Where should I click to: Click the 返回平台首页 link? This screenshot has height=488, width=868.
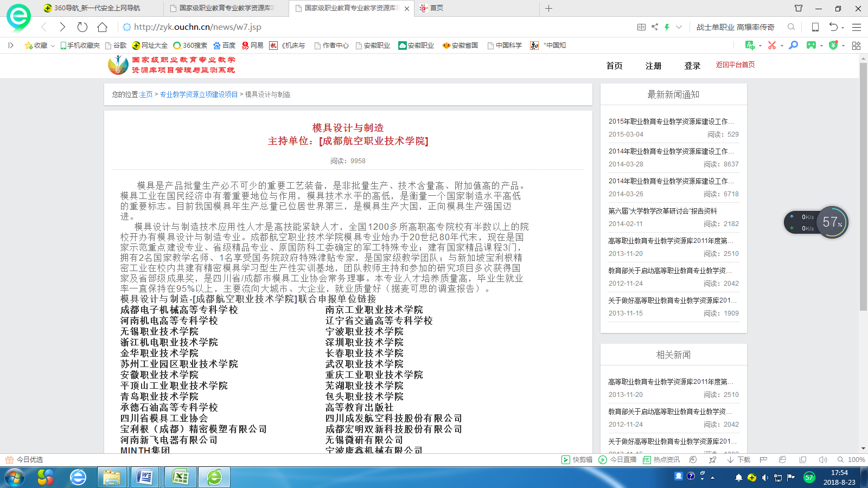(735, 65)
